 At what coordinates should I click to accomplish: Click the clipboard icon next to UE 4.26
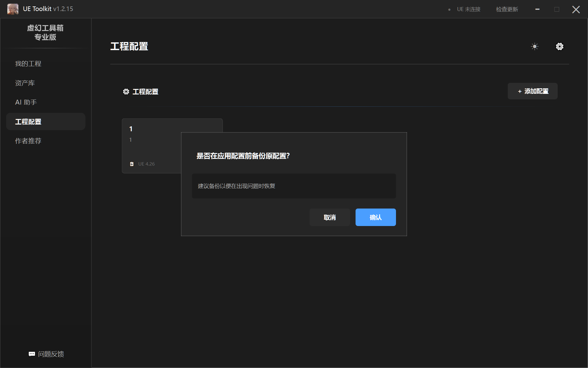coord(132,164)
